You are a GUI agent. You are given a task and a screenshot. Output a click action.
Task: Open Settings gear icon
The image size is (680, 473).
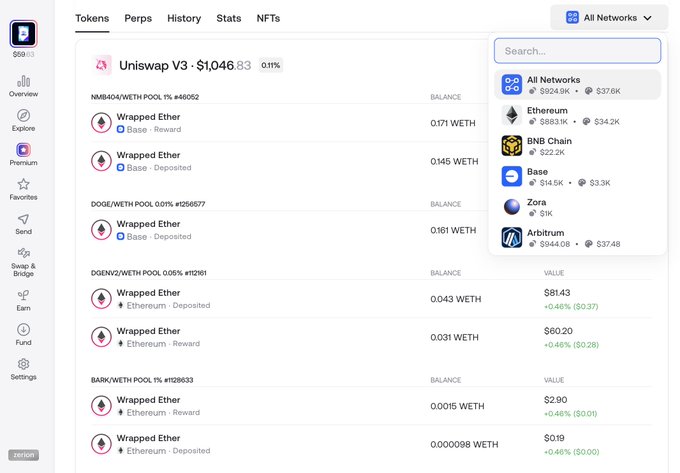(x=23, y=364)
